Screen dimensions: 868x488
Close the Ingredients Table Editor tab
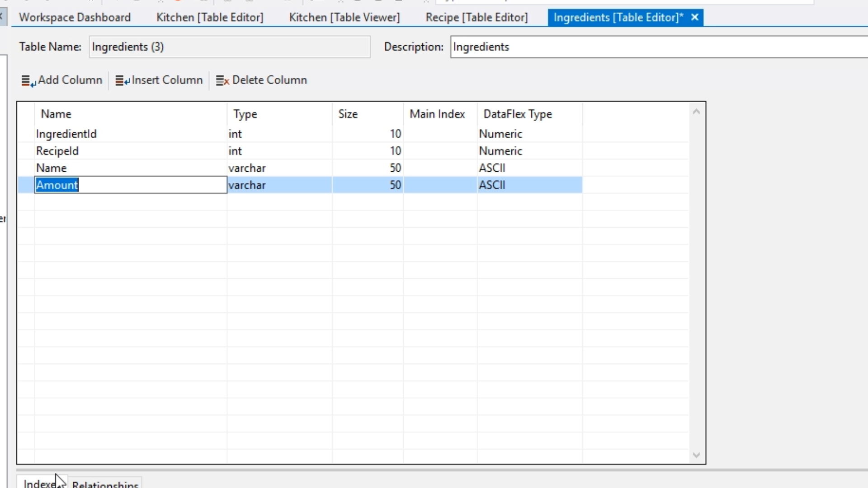coord(695,18)
